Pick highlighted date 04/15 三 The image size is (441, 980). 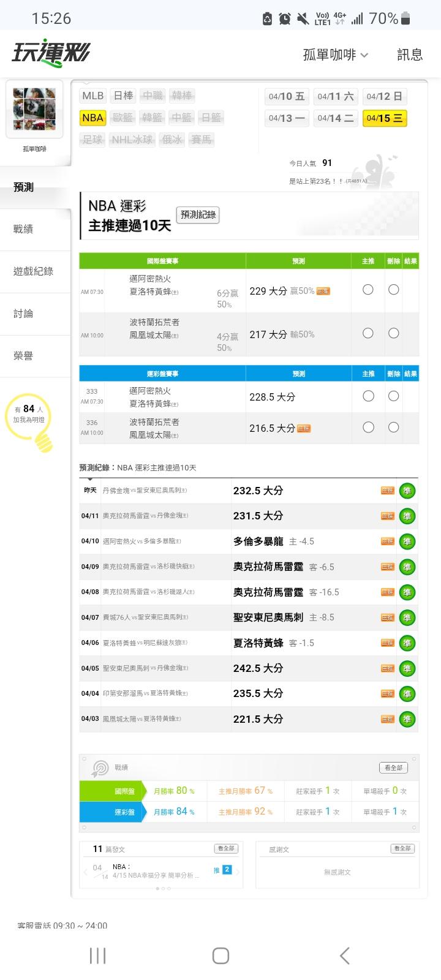pyautogui.click(x=385, y=118)
